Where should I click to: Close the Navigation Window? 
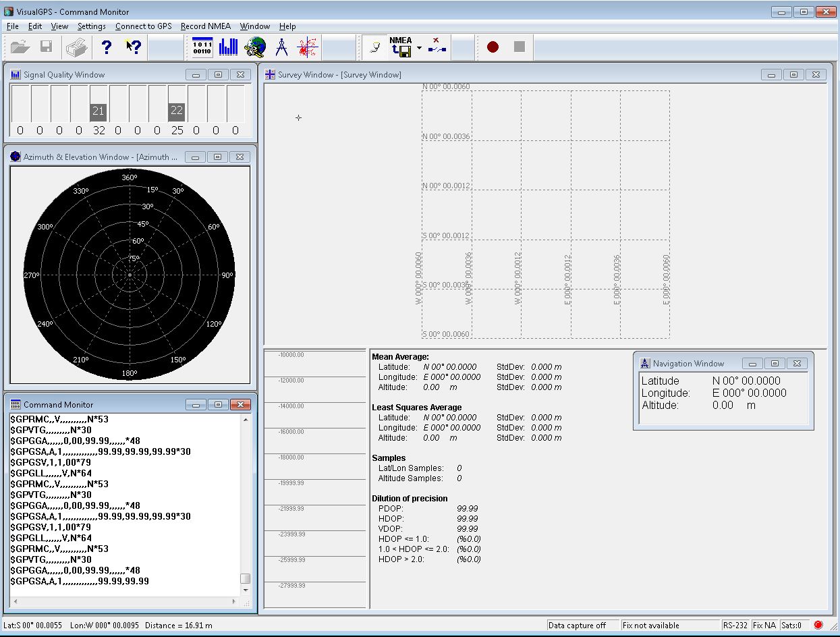coord(797,364)
